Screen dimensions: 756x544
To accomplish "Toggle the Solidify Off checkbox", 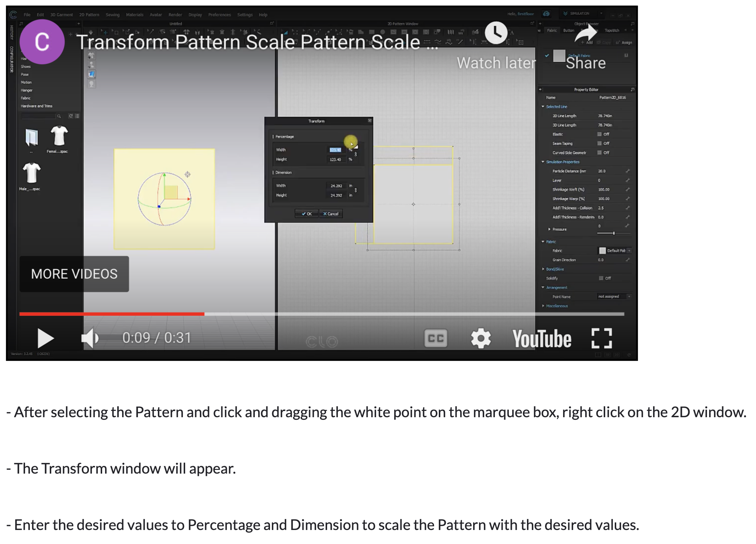I will pyautogui.click(x=601, y=278).
